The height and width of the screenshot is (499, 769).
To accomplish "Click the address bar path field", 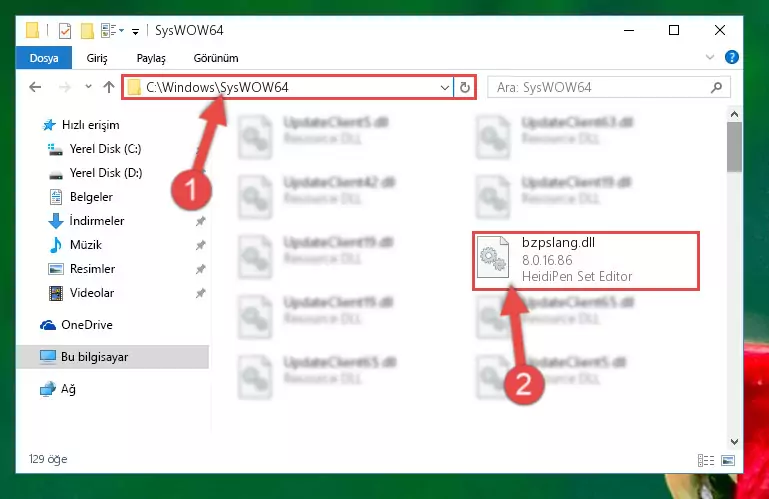I will pyautogui.click(x=288, y=87).
